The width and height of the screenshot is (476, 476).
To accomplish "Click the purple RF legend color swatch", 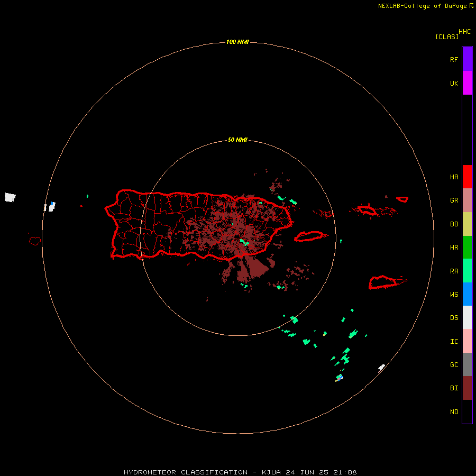I will pos(467,59).
